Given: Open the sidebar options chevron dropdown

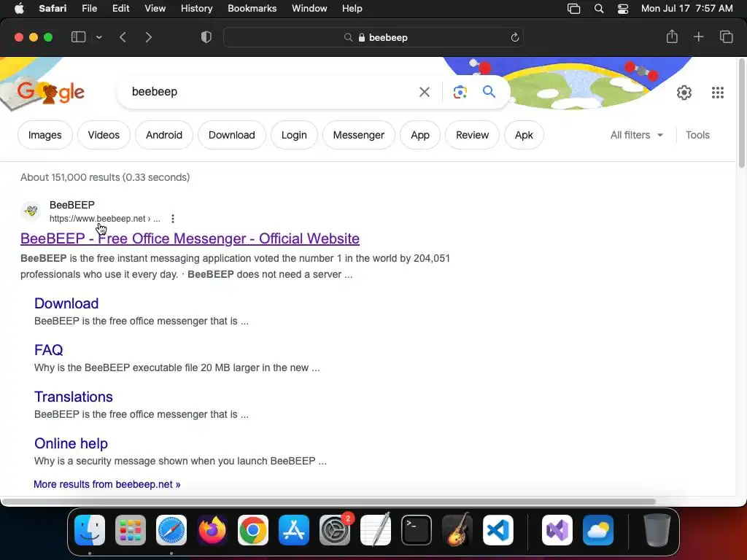Looking at the screenshot, I should click(x=98, y=37).
